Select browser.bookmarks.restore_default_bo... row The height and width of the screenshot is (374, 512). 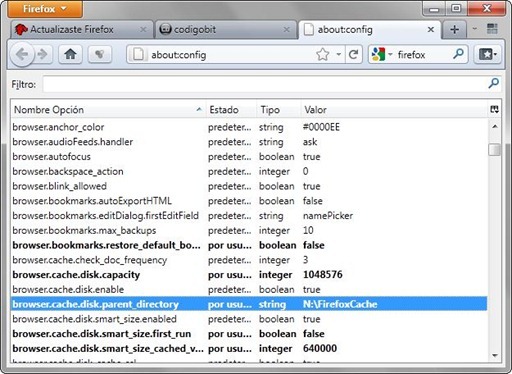click(249, 245)
